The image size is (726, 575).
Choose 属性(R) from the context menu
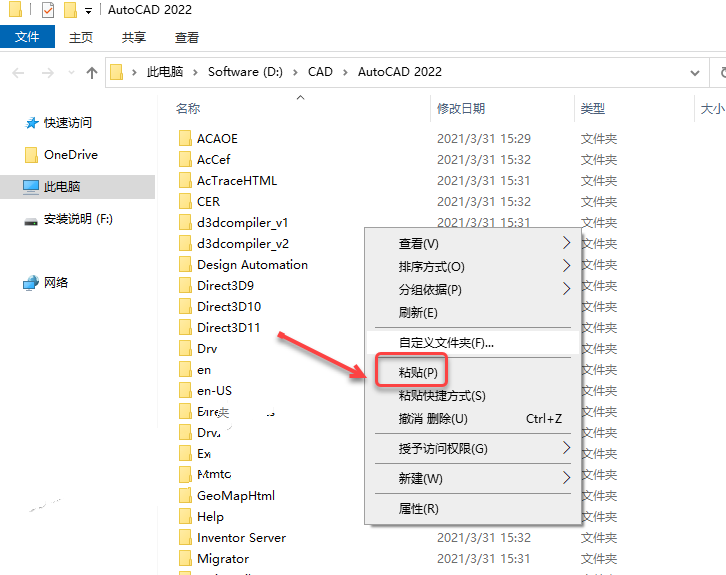pyautogui.click(x=473, y=509)
